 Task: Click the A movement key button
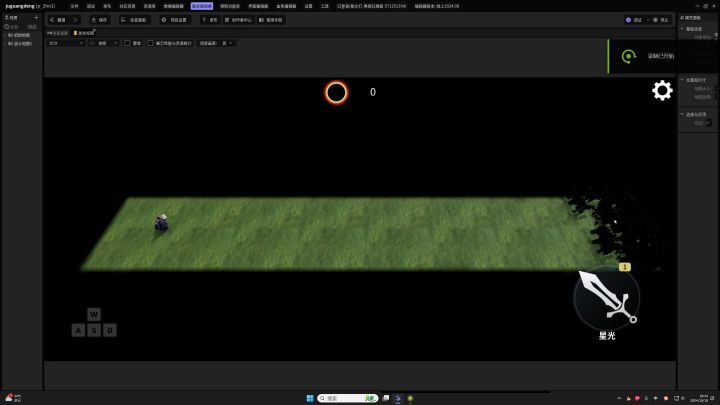(x=78, y=330)
